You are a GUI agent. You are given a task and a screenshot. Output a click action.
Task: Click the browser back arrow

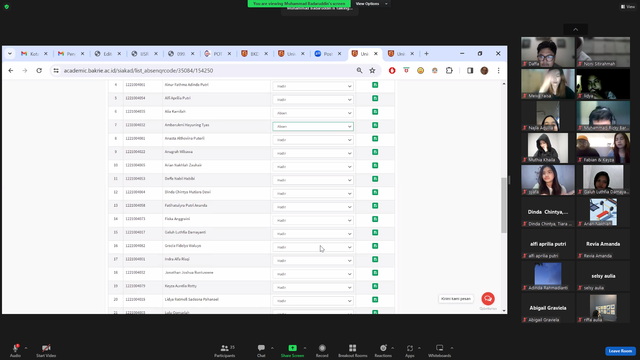pyautogui.click(x=11, y=71)
